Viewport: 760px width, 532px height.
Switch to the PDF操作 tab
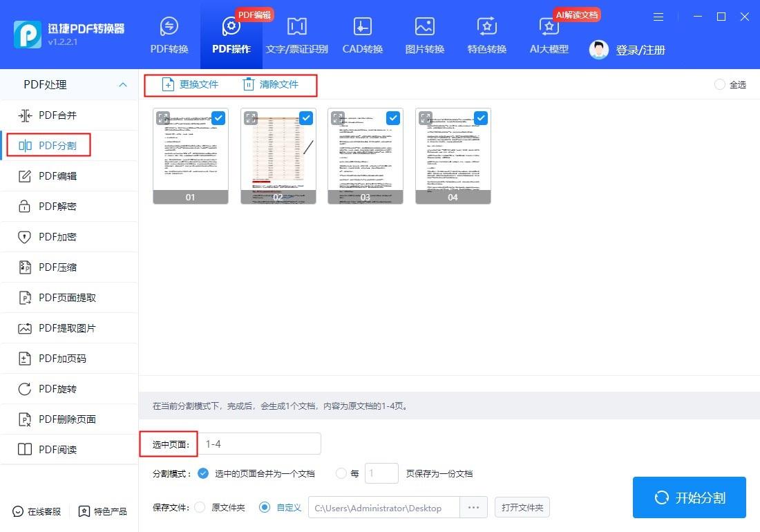pos(231,35)
